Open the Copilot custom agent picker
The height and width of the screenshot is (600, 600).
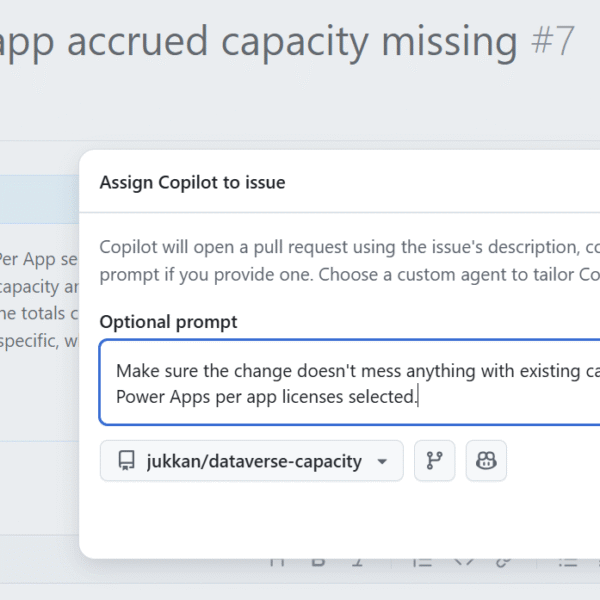(486, 461)
